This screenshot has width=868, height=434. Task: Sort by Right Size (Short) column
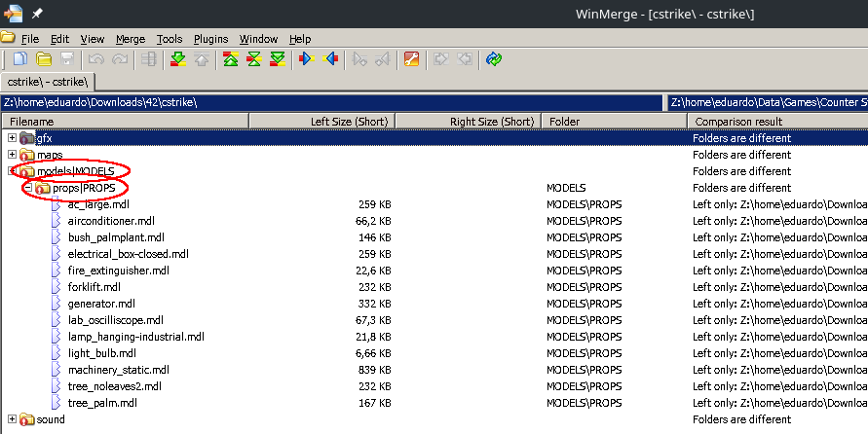(469, 121)
